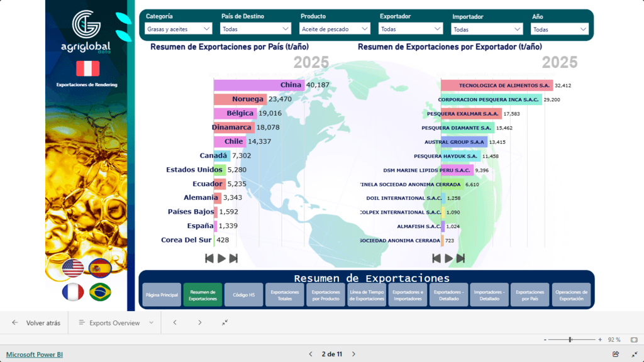
Task: Select the France flag language icon
Action: pyautogui.click(x=74, y=292)
